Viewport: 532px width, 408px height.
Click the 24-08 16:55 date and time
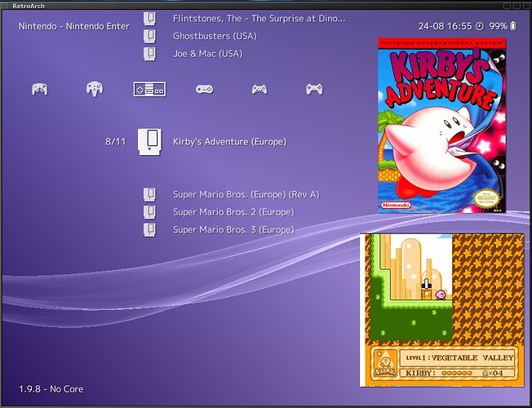445,26
